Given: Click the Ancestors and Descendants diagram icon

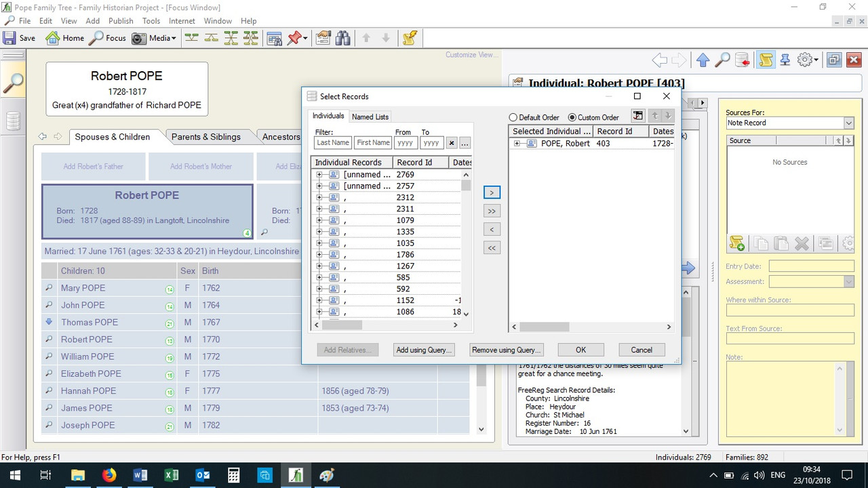Looking at the screenshot, I should 231,38.
